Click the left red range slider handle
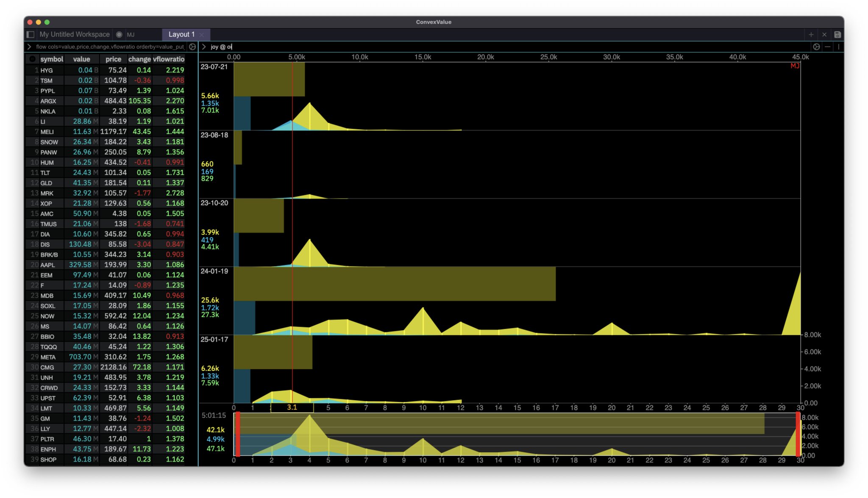Image resolution: width=868 pixels, height=498 pixels. (x=238, y=434)
